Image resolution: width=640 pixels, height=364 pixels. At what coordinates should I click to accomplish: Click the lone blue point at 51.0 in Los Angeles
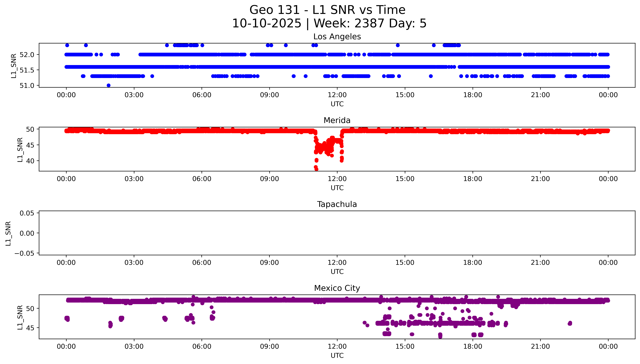[x=108, y=85]
